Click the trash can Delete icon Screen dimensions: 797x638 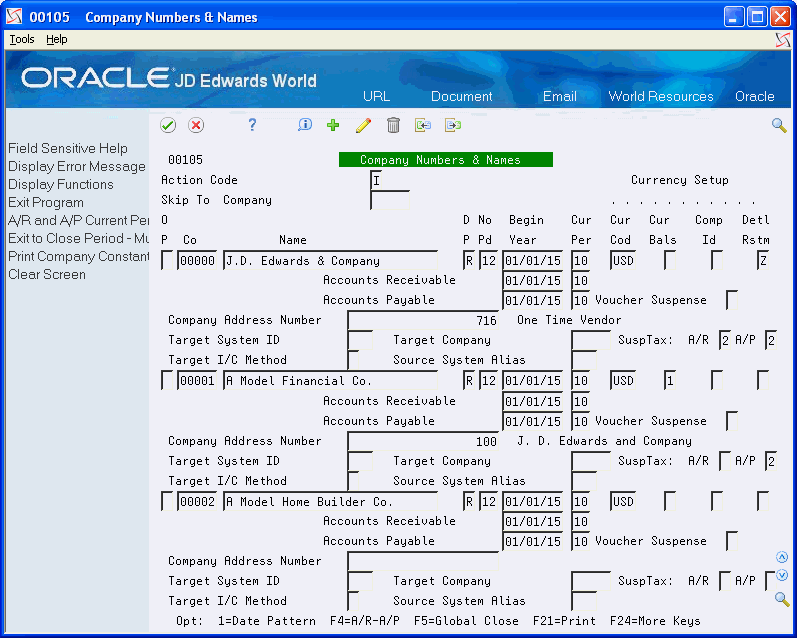(x=393, y=125)
